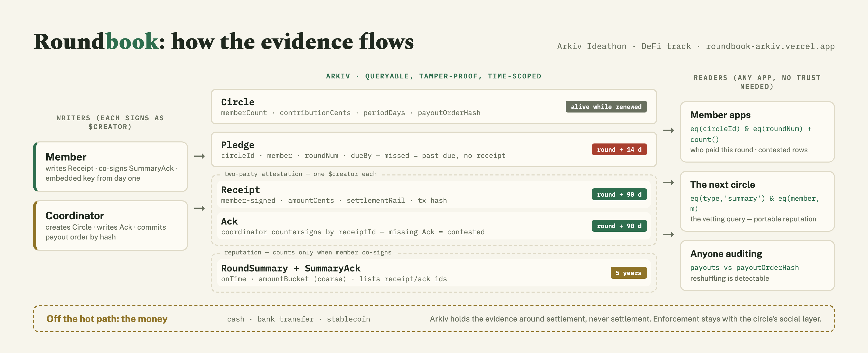This screenshot has height=353, width=868.
Task: Click the 'ARKIV · QUERYABLE, TAMPER-PROOF, TIME-SCOPED' header
Action: coord(434,76)
